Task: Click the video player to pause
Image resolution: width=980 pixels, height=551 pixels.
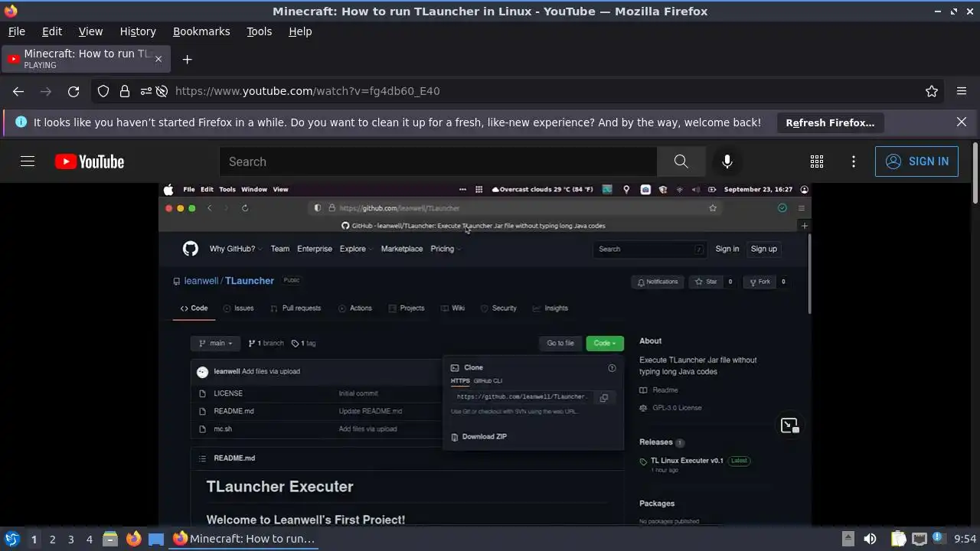Action: (485, 354)
